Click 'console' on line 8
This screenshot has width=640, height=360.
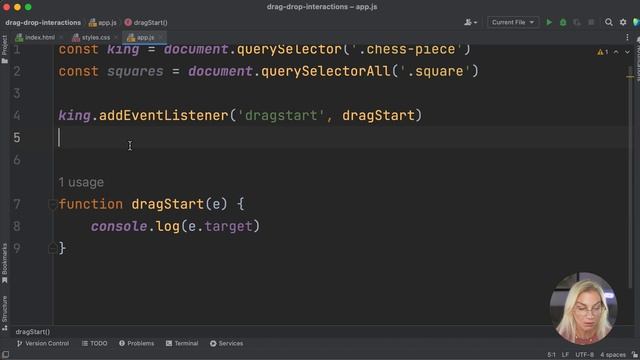click(119, 226)
